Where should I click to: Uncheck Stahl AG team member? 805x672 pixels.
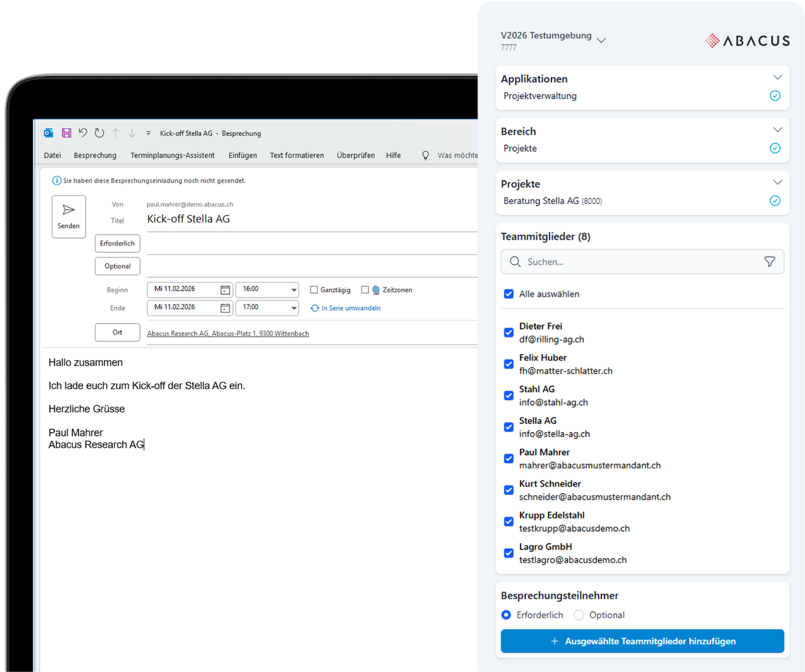click(509, 395)
